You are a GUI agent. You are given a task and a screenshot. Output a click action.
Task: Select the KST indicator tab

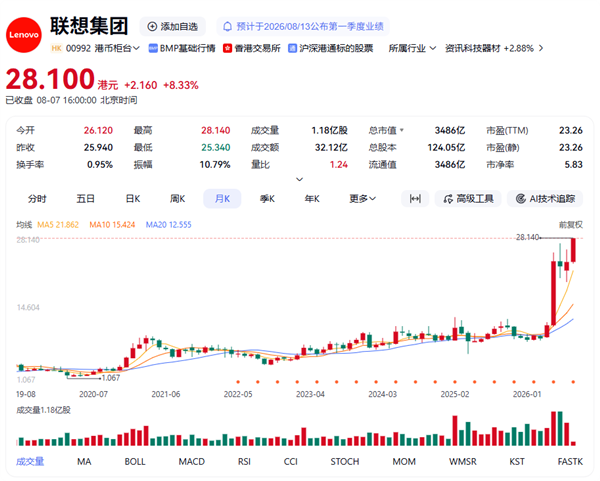point(517,461)
